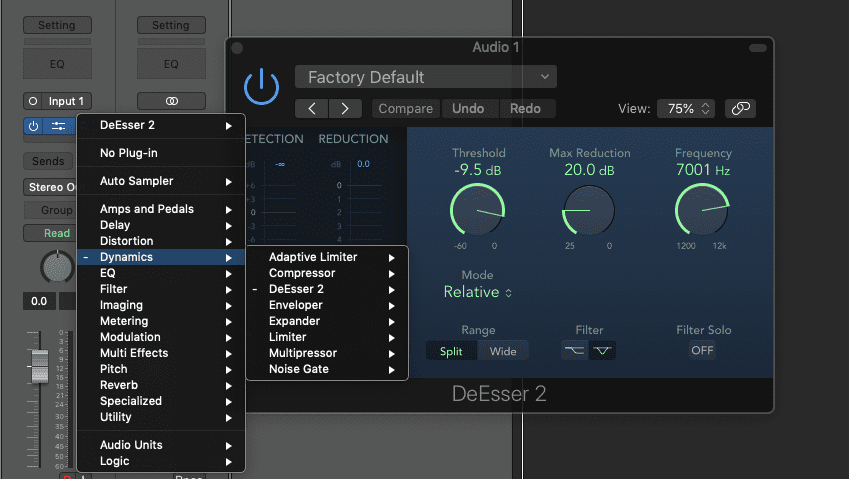This screenshot has width=849, height=479.
Task: Click the Sends button
Action: pos(49,161)
